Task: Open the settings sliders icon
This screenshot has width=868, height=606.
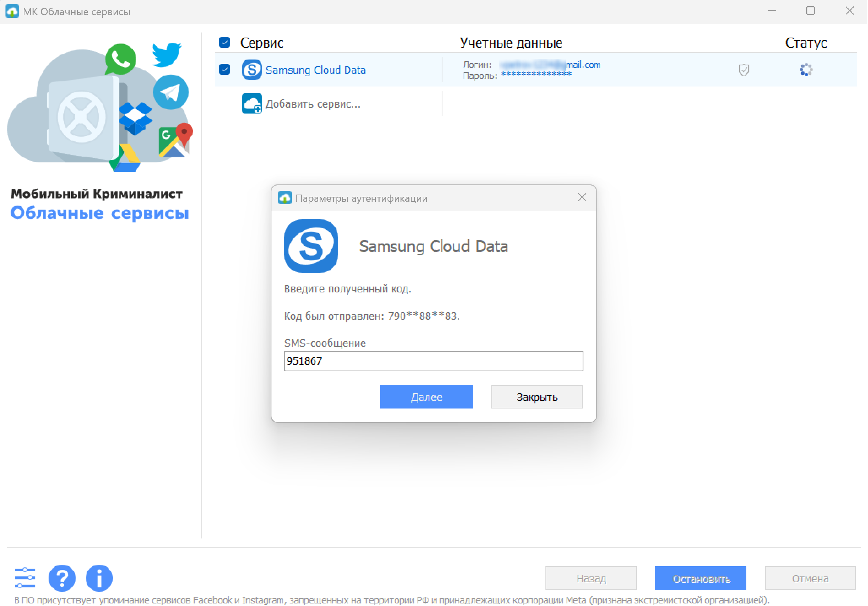Action: pyautogui.click(x=25, y=578)
